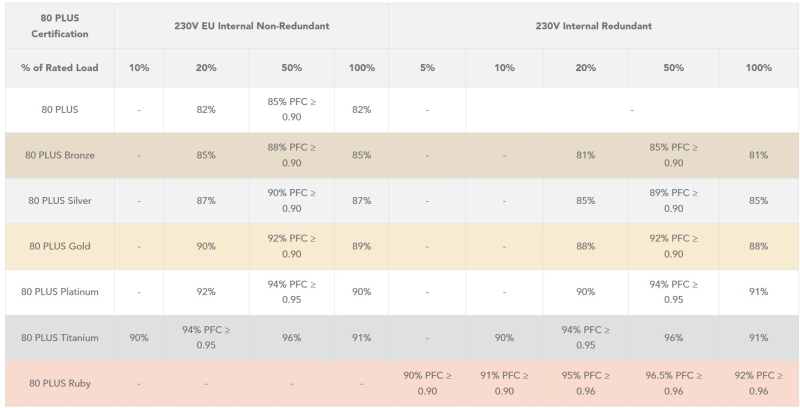Screen dimensions: 800x408
Task: Click the 5% load column header
Action: 427,68
